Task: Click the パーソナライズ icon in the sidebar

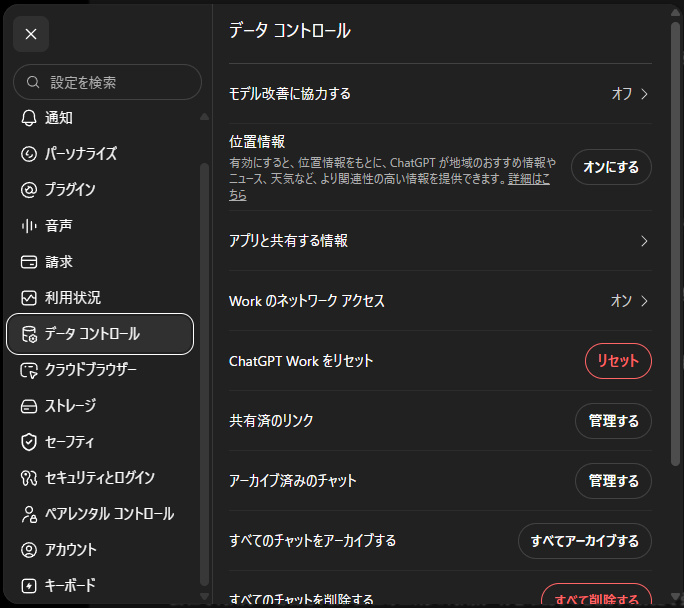Action: point(29,154)
